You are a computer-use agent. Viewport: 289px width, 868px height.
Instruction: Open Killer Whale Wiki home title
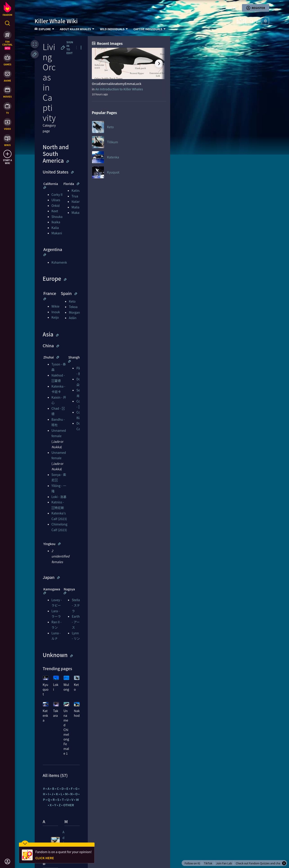click(56, 21)
